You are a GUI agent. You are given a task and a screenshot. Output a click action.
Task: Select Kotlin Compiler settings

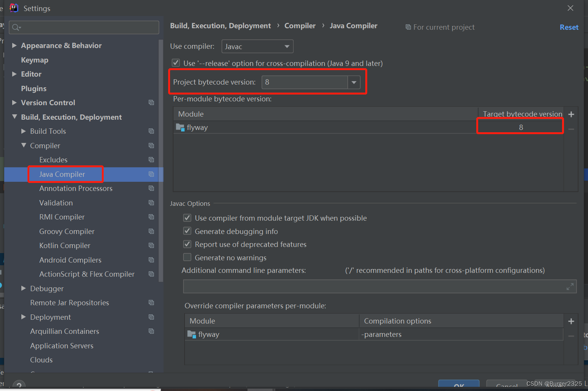65,245
